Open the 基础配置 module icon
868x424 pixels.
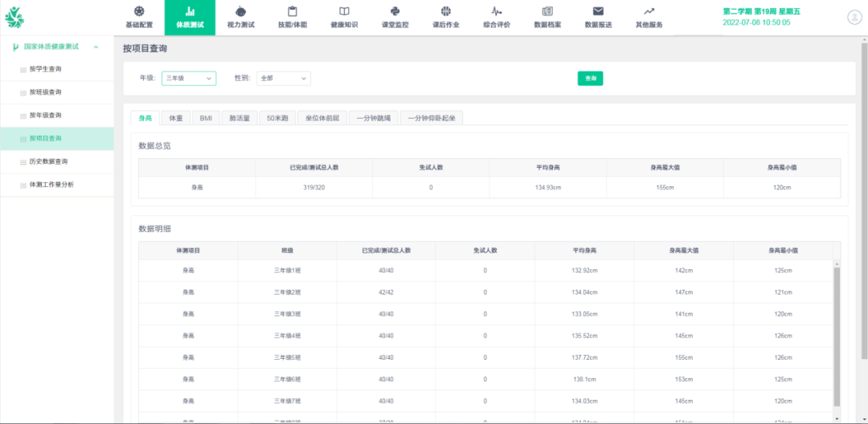(x=139, y=11)
